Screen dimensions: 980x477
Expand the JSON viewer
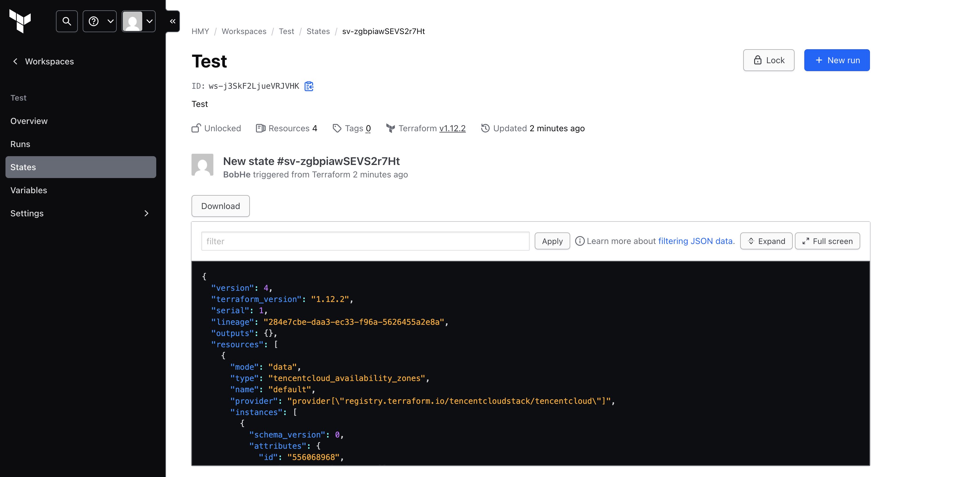point(766,241)
